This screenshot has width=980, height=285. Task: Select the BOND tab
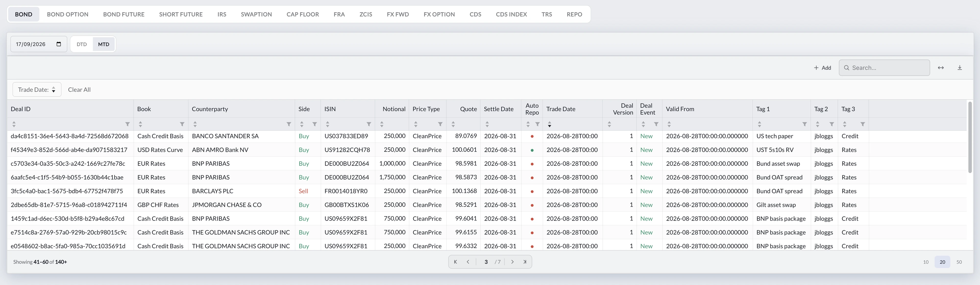tap(24, 14)
